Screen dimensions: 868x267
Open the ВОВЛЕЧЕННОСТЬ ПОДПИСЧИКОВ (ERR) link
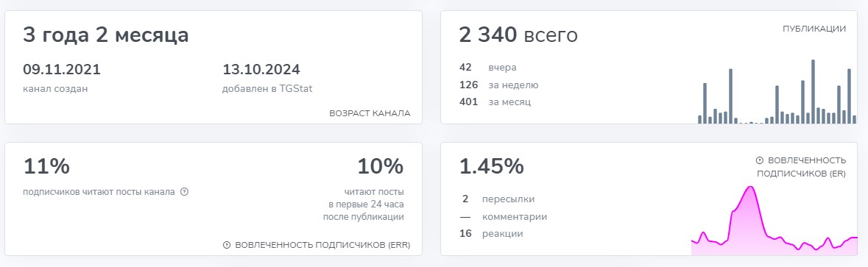(322, 245)
